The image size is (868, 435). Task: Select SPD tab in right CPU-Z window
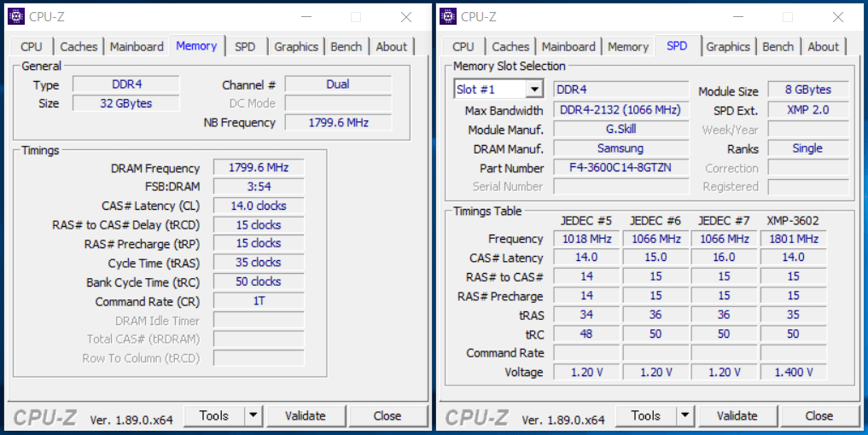click(677, 45)
